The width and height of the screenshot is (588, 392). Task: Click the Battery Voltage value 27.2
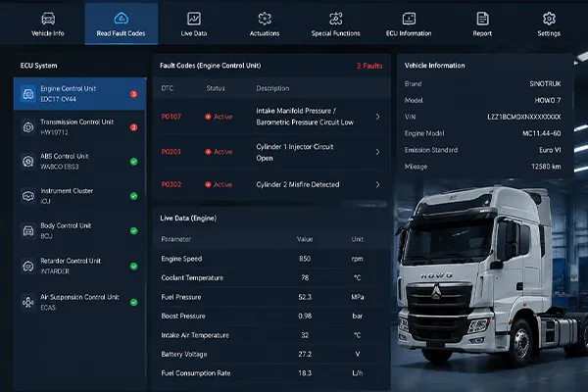pos(305,354)
